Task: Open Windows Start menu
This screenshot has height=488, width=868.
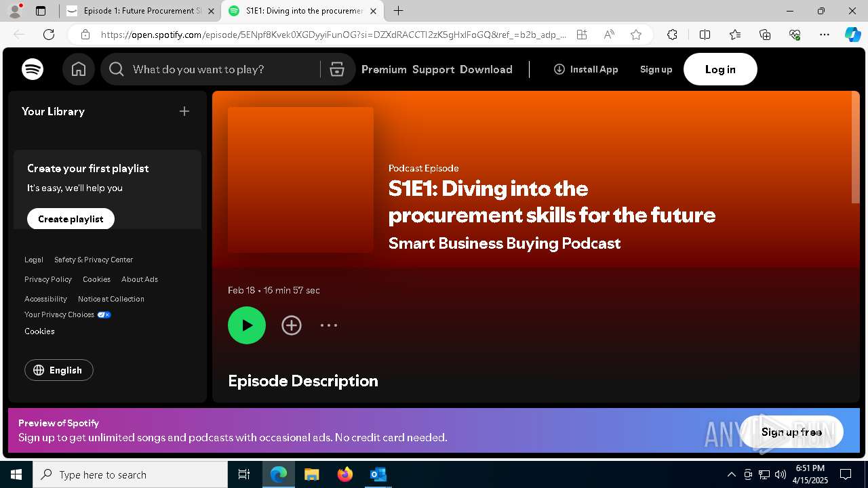Action: [x=16, y=474]
